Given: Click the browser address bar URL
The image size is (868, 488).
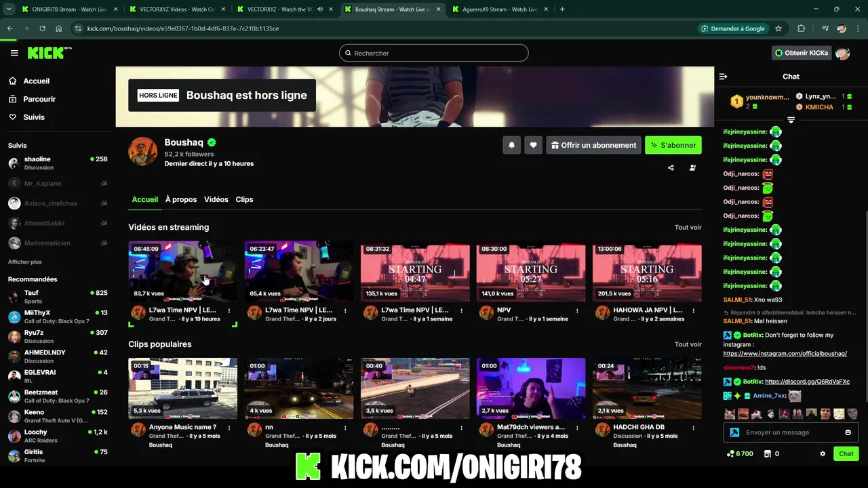Looking at the screenshot, I should pyautogui.click(x=183, y=28).
